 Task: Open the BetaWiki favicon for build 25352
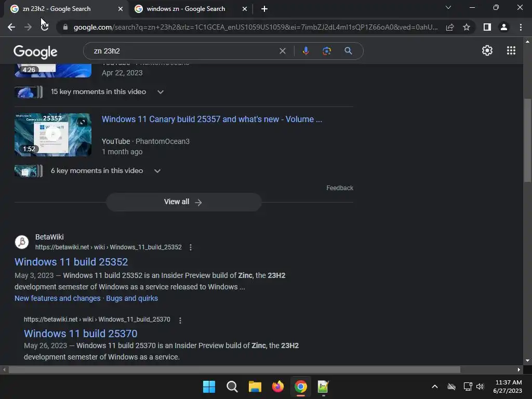pyautogui.click(x=22, y=242)
